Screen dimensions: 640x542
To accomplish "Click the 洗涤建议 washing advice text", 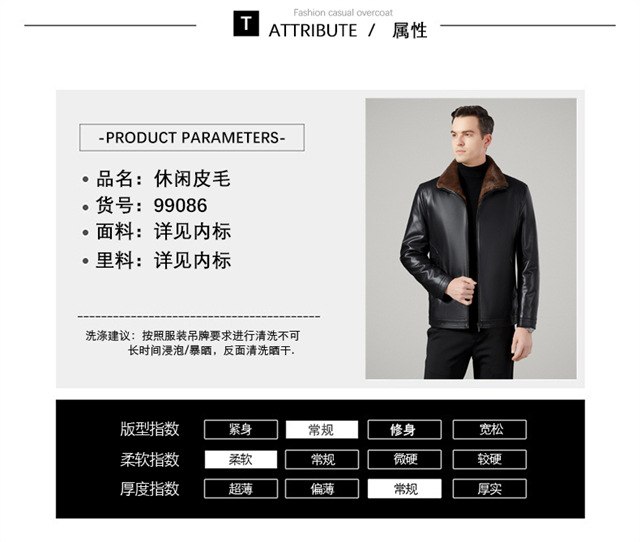I will tap(193, 343).
